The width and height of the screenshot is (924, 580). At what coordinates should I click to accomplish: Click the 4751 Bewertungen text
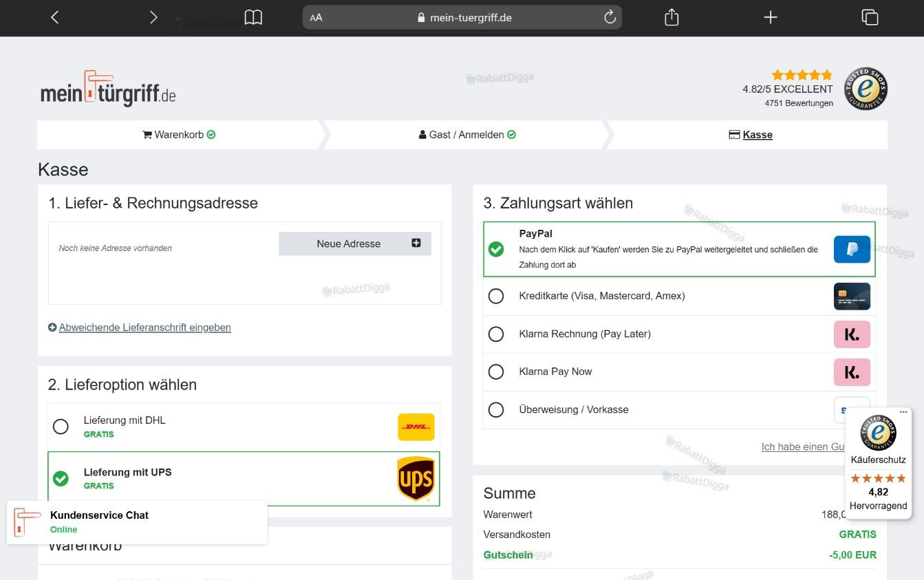coord(799,103)
